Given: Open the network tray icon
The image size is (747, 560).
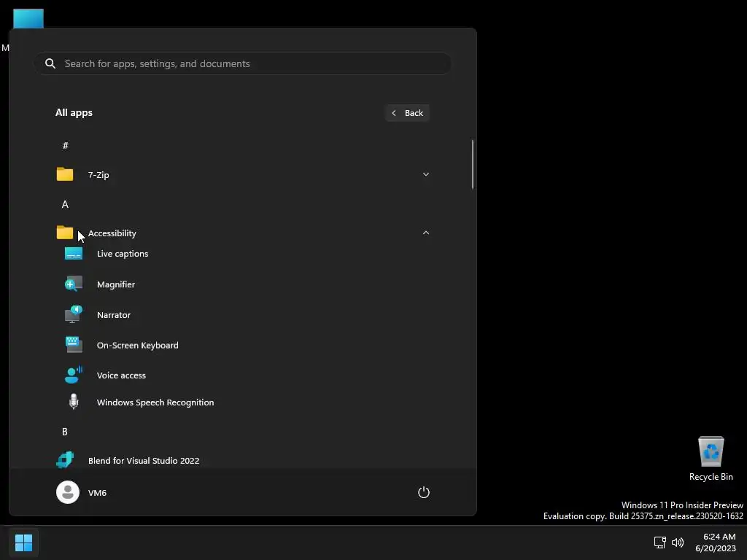Looking at the screenshot, I should (x=659, y=542).
